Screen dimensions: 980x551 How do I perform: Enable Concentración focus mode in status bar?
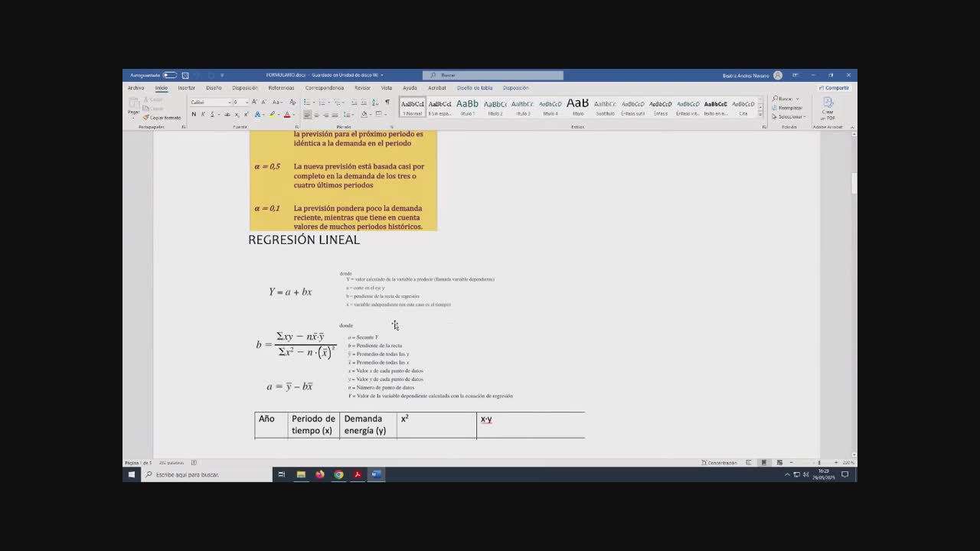719,462
